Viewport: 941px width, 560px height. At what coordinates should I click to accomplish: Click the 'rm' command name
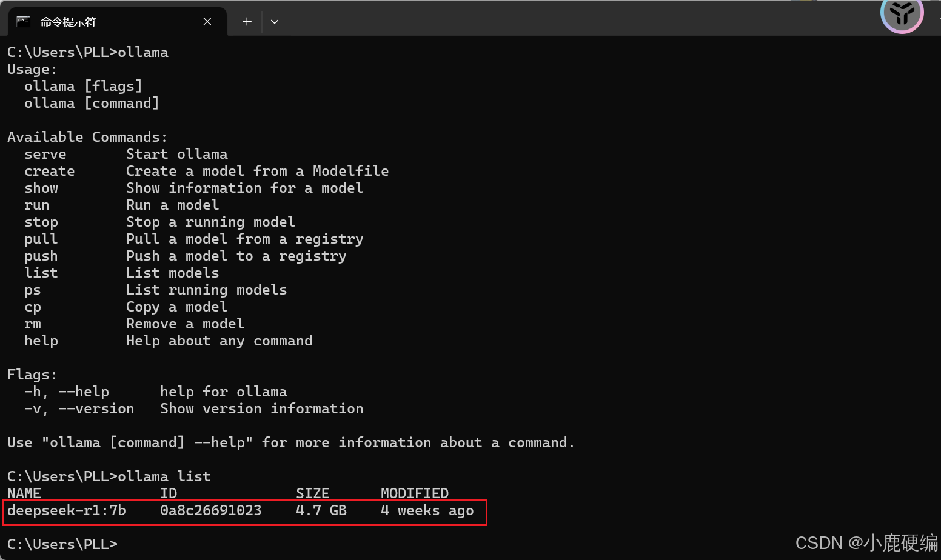(x=33, y=324)
